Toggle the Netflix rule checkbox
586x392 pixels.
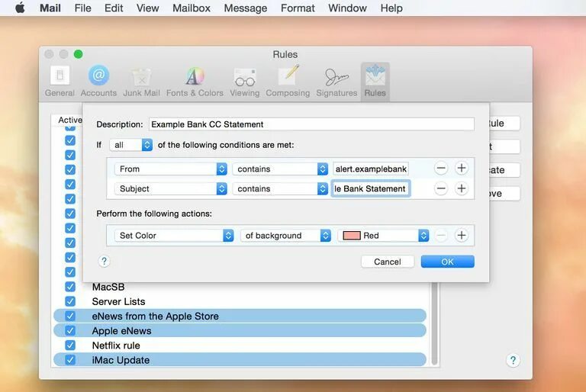tap(70, 345)
